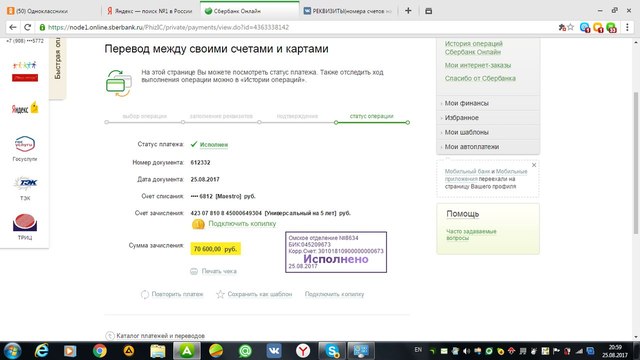The width and height of the screenshot is (640, 360).
Task: Open the РЕКВИЗИТЫ VK tab
Action: (348, 11)
